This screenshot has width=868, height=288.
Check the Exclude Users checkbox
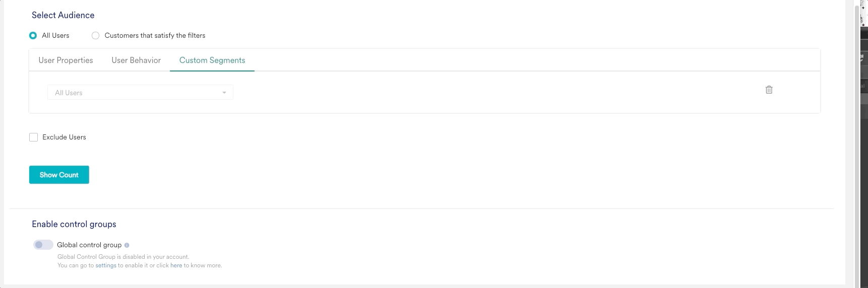pyautogui.click(x=33, y=137)
